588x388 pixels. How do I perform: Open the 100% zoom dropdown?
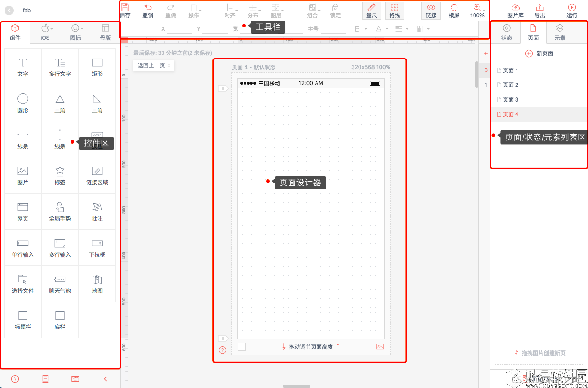(x=477, y=11)
